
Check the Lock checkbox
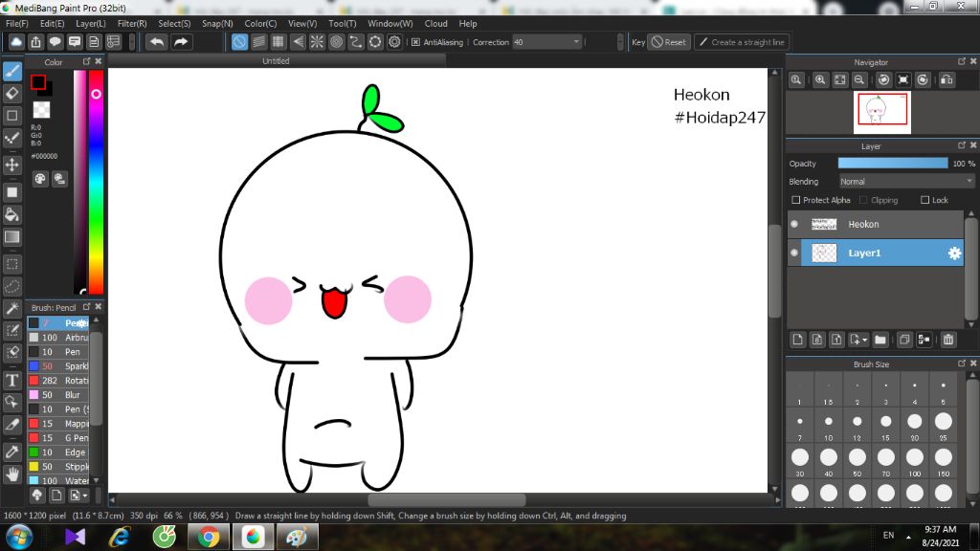click(925, 200)
